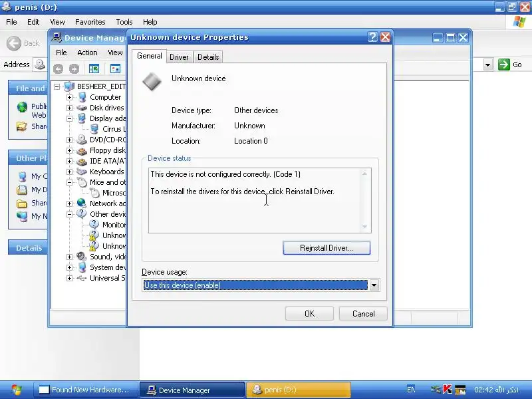532x399 pixels.
Task: Select the second Unknown device warning icon
Action: pyautogui.click(x=93, y=246)
